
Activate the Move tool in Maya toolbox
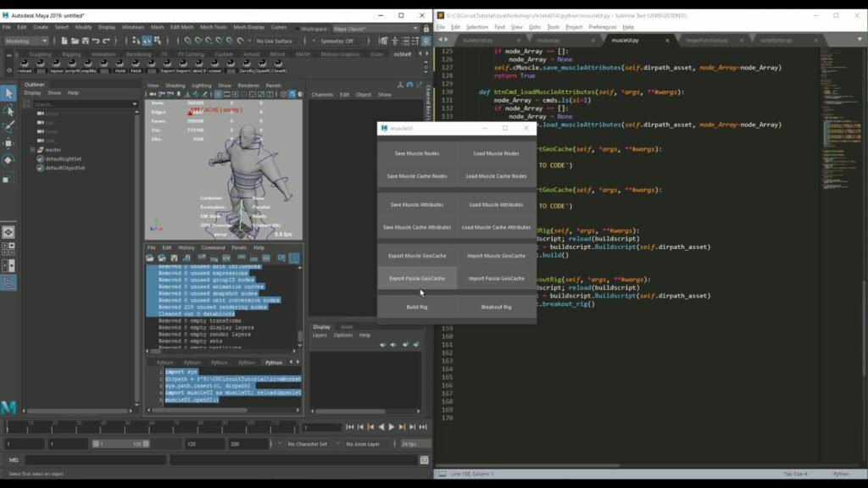(8, 143)
